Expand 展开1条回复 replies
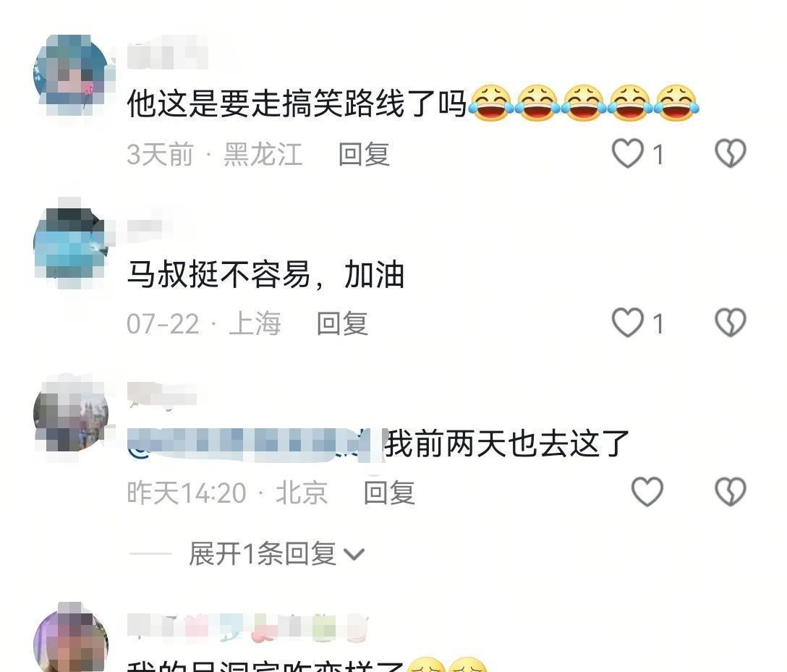 (x=262, y=554)
